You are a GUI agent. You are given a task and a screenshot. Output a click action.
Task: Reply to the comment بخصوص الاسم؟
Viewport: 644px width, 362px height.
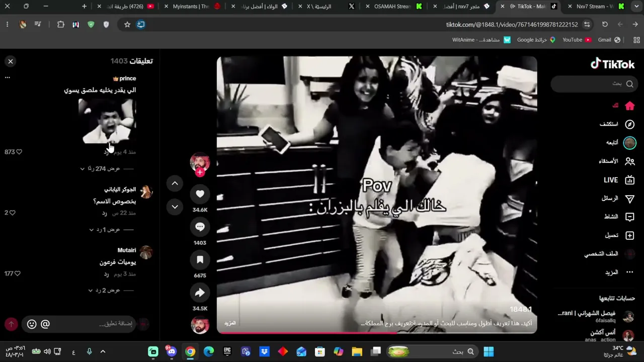pos(105,213)
